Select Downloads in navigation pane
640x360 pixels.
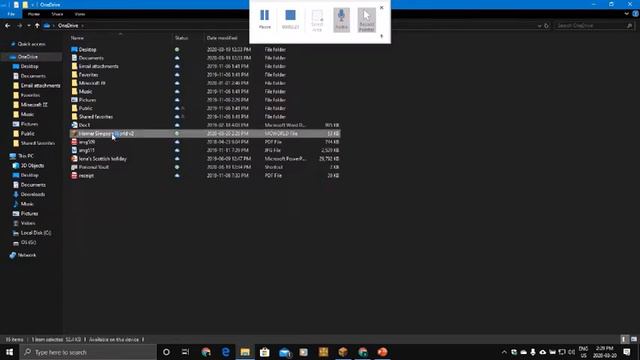pos(33,194)
